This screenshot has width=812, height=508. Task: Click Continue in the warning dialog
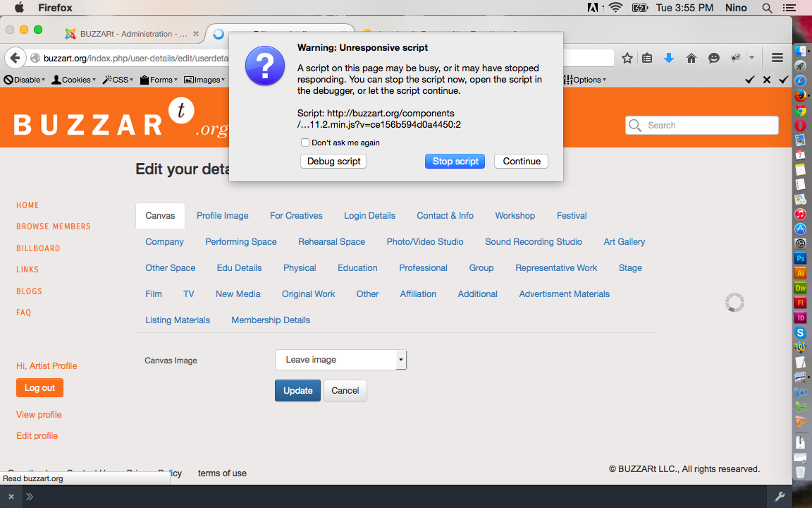pos(522,161)
